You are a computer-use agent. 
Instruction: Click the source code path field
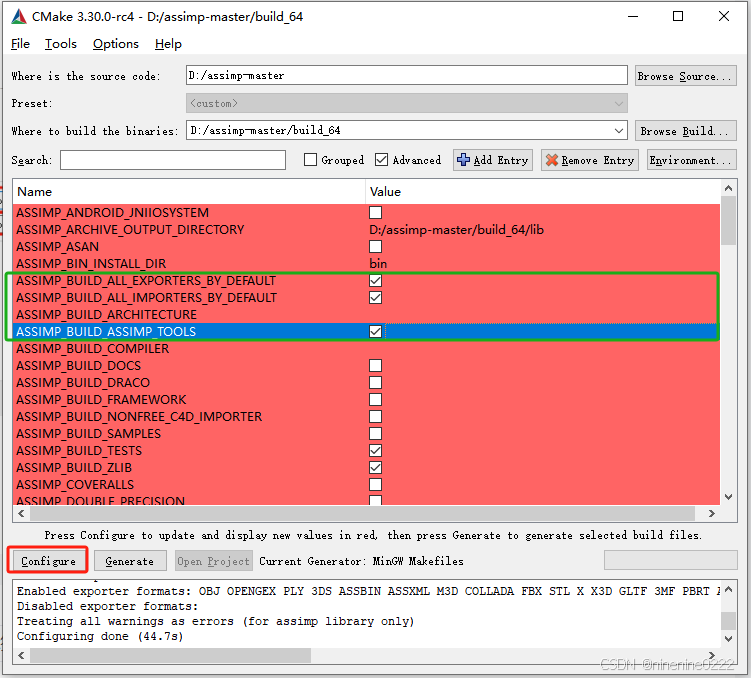[407, 76]
